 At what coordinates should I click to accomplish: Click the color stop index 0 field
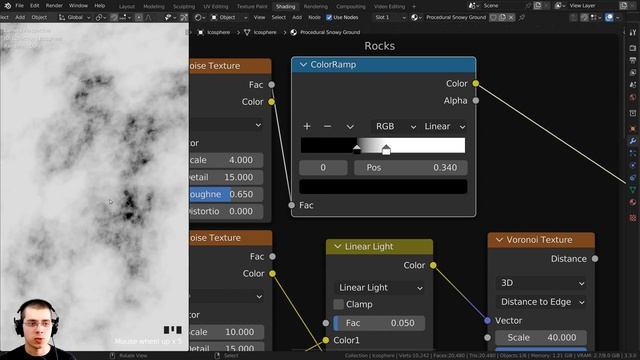click(x=323, y=168)
